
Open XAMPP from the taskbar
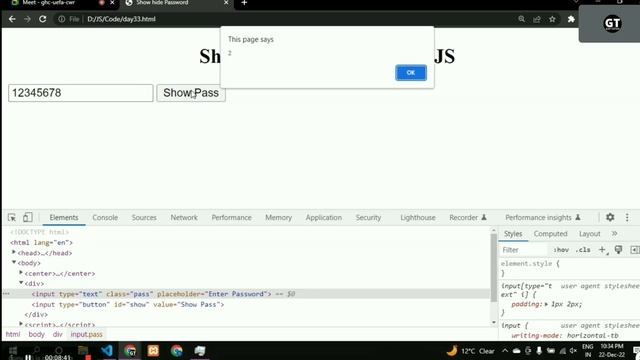tap(153, 351)
